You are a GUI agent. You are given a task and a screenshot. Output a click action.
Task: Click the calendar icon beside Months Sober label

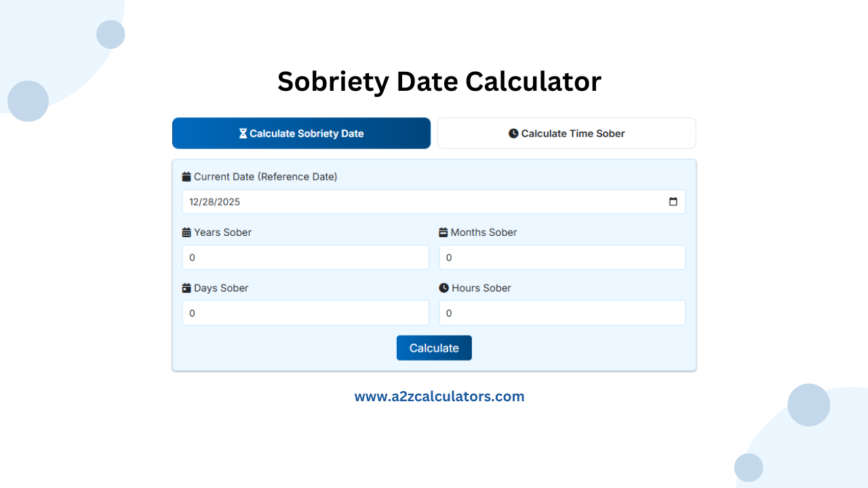point(444,232)
